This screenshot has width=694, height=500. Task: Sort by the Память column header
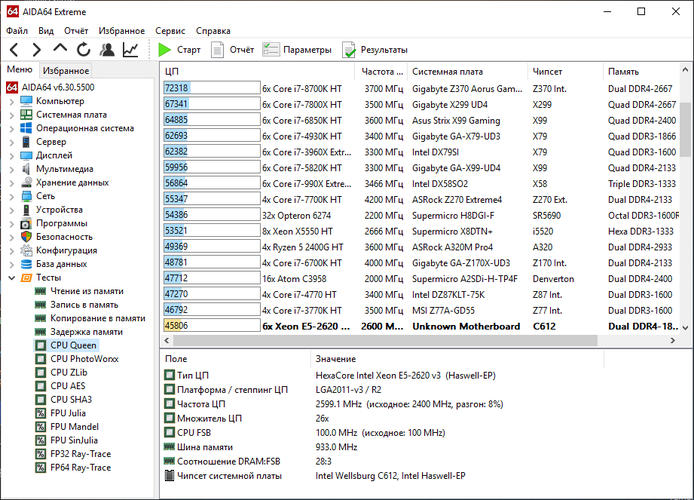coord(641,72)
